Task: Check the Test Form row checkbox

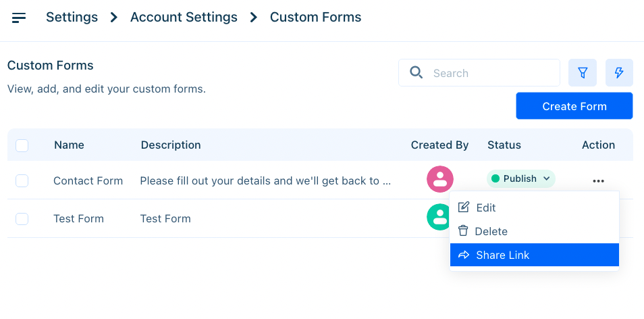Action: [x=22, y=219]
